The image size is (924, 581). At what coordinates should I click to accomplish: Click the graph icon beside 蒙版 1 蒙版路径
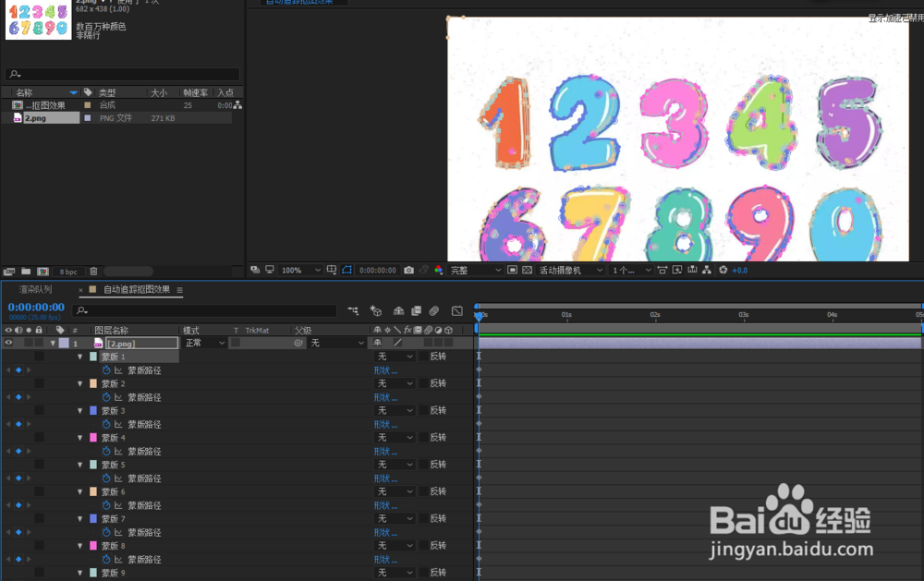(x=118, y=370)
